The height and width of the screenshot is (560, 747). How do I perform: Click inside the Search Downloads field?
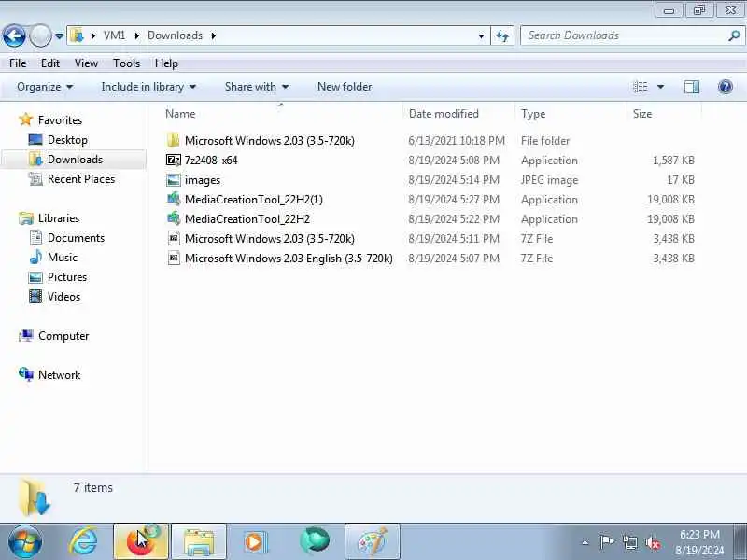pos(624,35)
